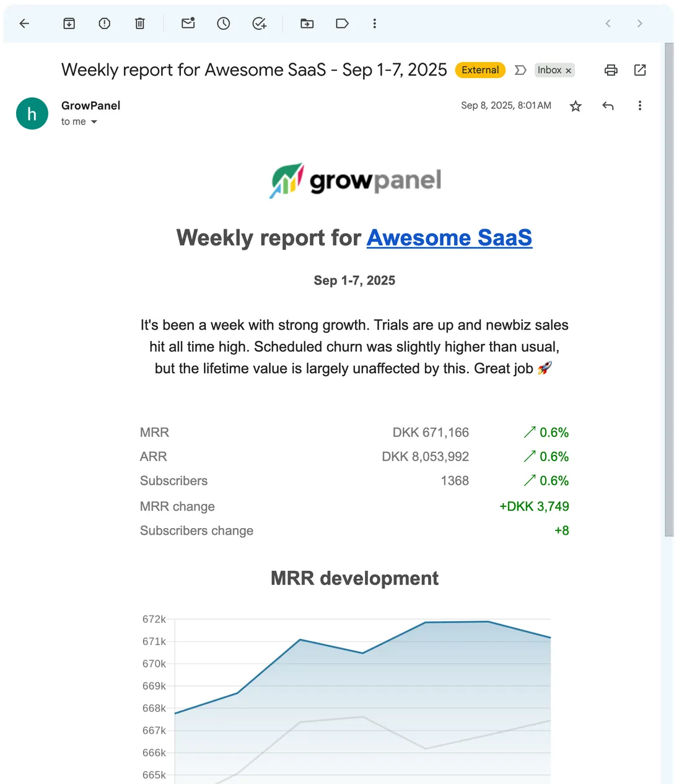Report this email as spam
The width and height of the screenshot is (679, 784).
coord(104,23)
